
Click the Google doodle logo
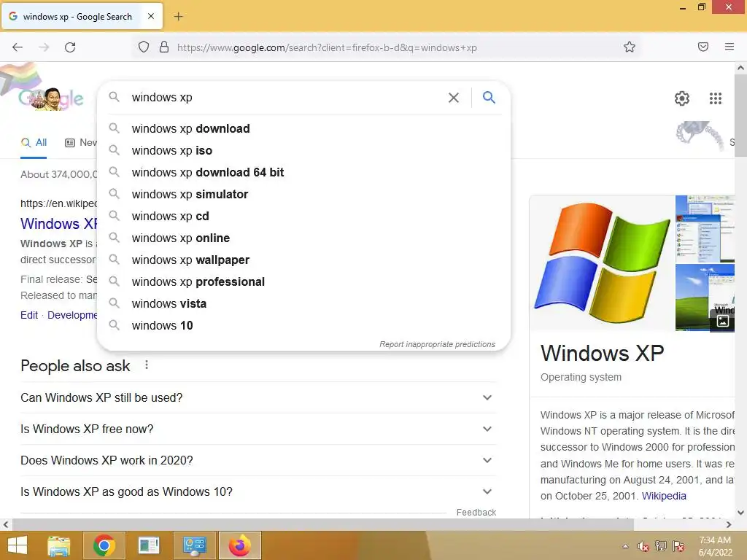coord(50,98)
